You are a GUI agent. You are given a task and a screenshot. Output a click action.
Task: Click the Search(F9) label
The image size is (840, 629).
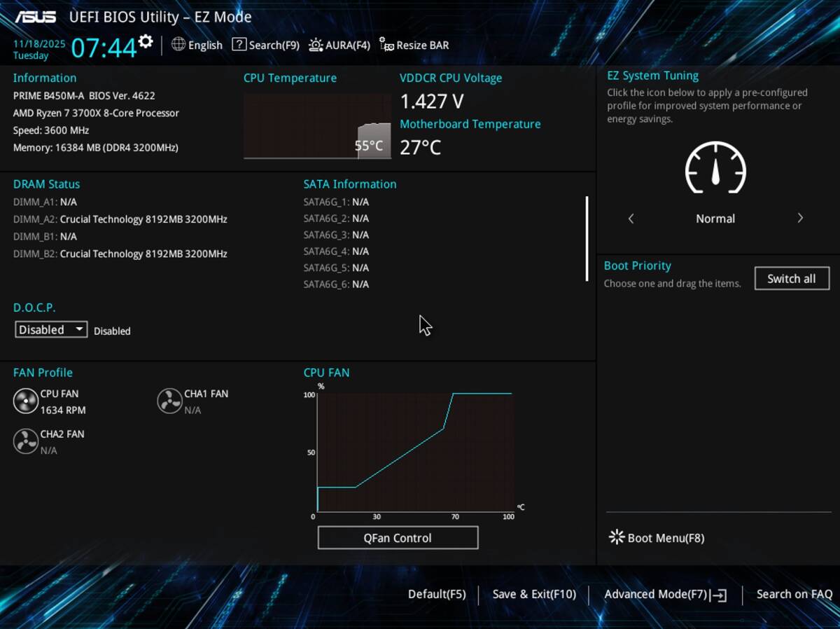(274, 45)
